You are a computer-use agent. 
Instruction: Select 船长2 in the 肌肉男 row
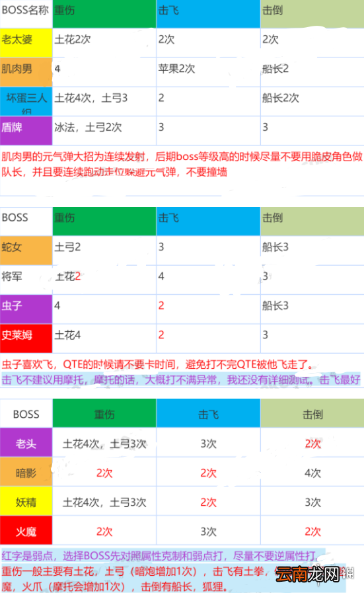(x=275, y=69)
